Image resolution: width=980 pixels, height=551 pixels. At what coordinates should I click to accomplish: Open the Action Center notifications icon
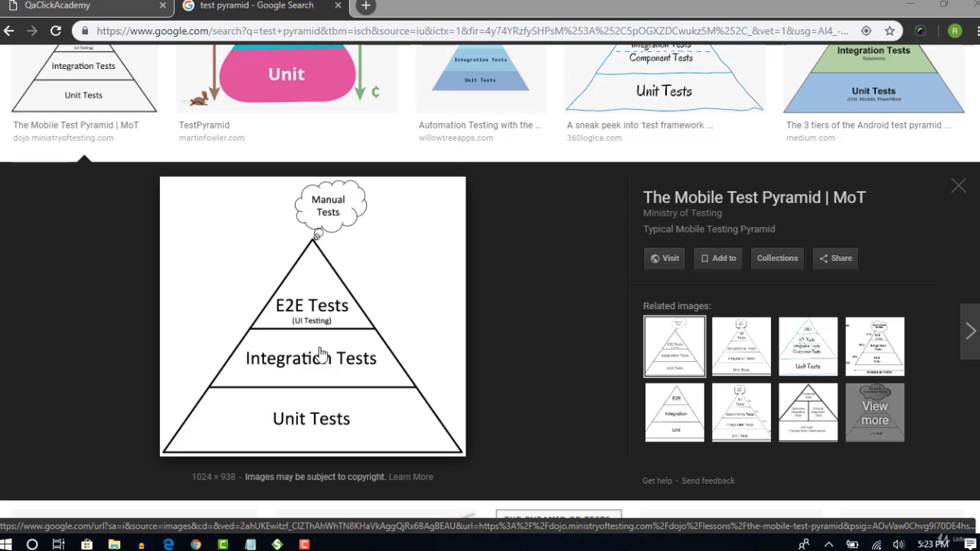coord(969,544)
